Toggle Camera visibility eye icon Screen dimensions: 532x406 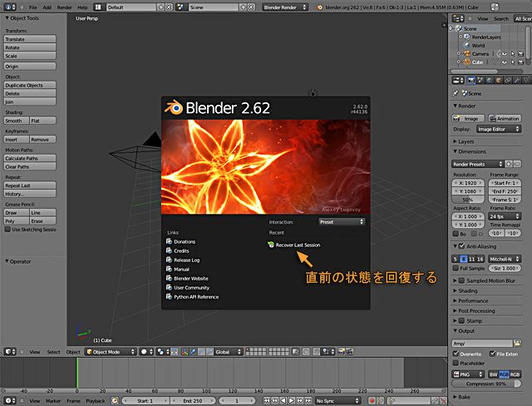[x=505, y=53]
